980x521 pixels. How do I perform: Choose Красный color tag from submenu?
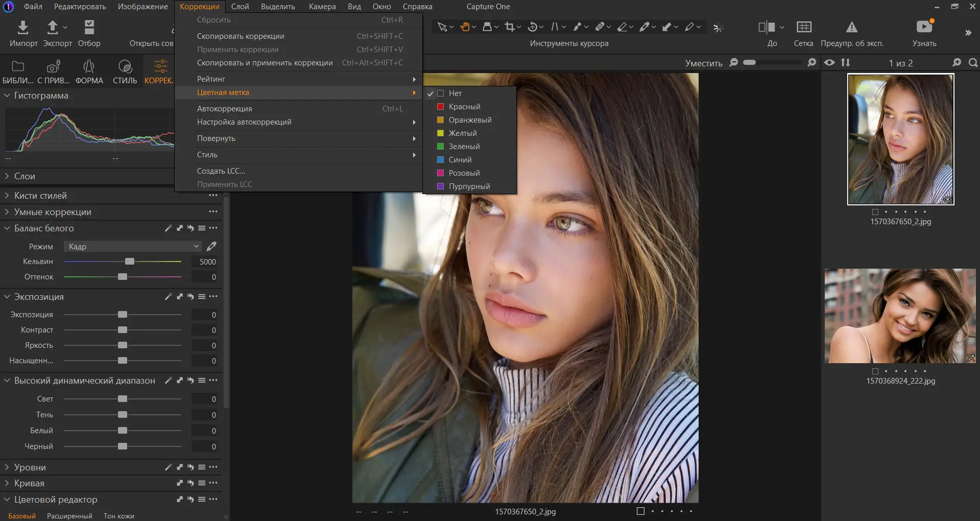pyautogui.click(x=464, y=107)
